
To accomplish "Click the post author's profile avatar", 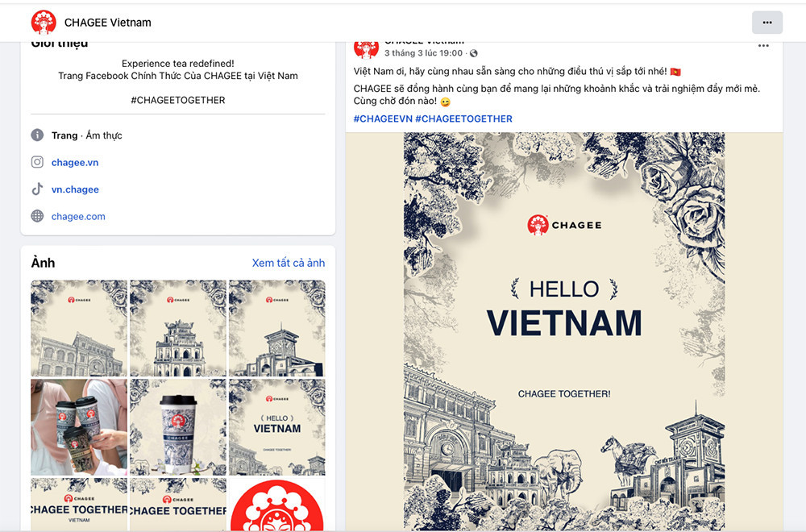I will click(x=366, y=48).
